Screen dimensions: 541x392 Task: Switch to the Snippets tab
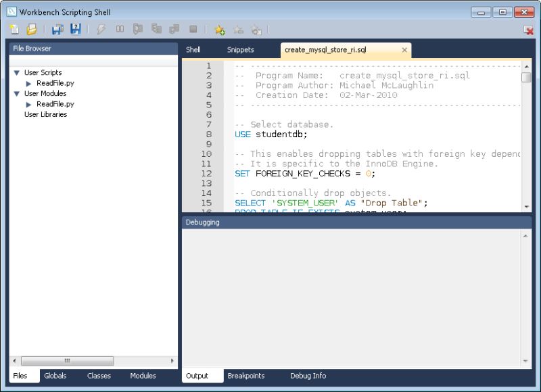[x=240, y=49]
